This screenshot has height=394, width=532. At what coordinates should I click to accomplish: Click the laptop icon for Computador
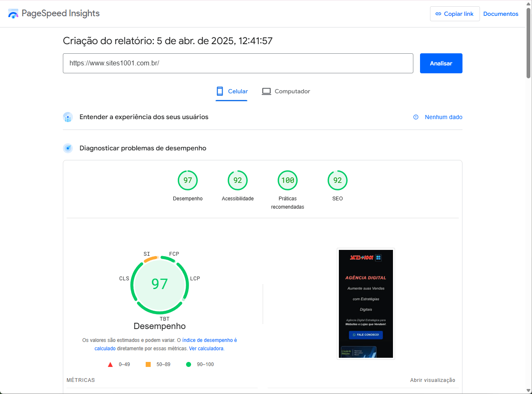[266, 91]
